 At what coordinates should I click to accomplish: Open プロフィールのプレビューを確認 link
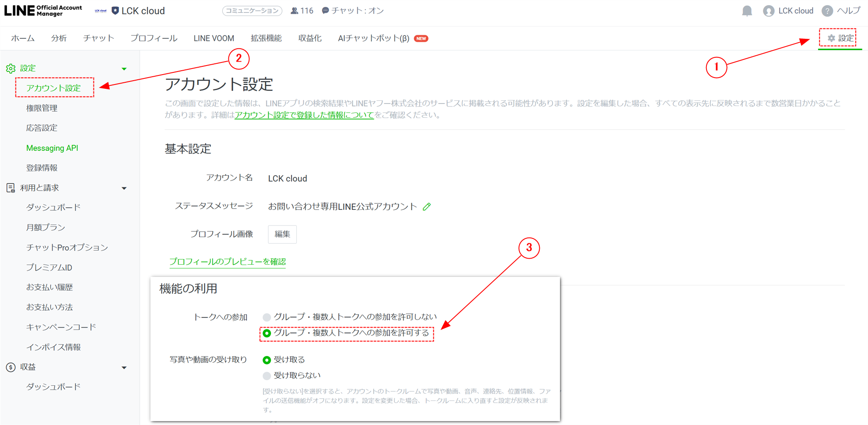coord(227,262)
